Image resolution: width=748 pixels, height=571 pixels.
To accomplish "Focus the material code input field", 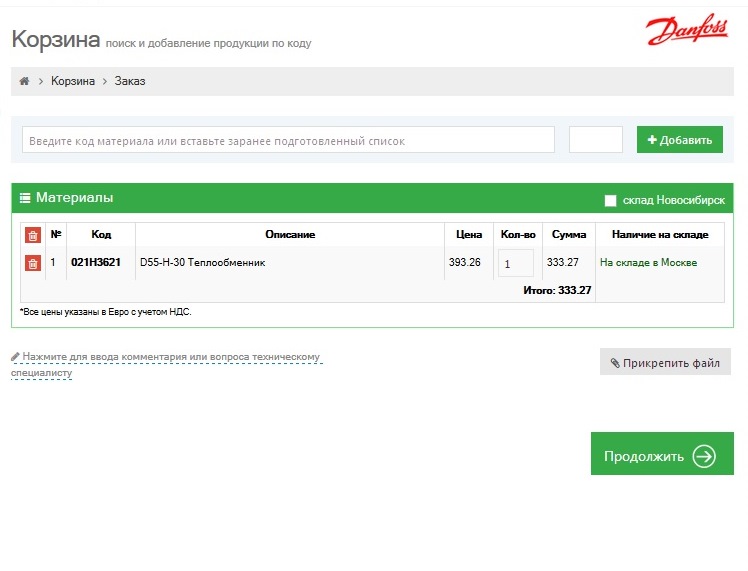I will coord(288,140).
